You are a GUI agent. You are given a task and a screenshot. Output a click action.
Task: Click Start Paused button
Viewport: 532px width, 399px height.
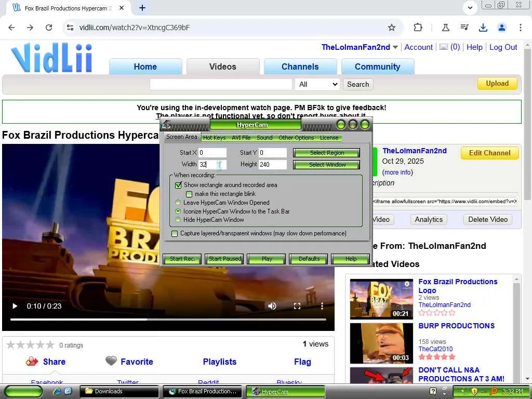(x=224, y=259)
